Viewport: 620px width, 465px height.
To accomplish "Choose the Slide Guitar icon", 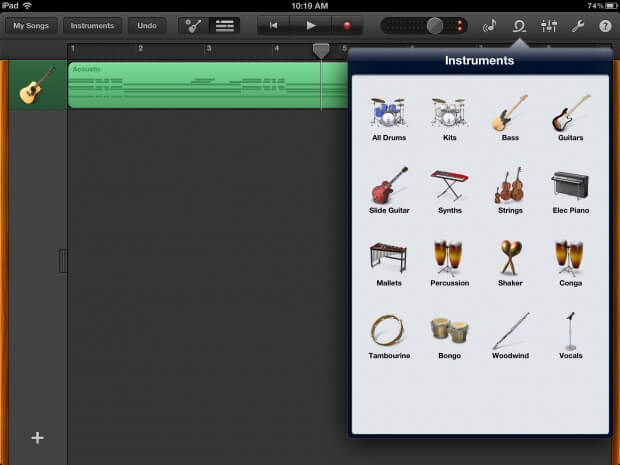I will 389,191.
